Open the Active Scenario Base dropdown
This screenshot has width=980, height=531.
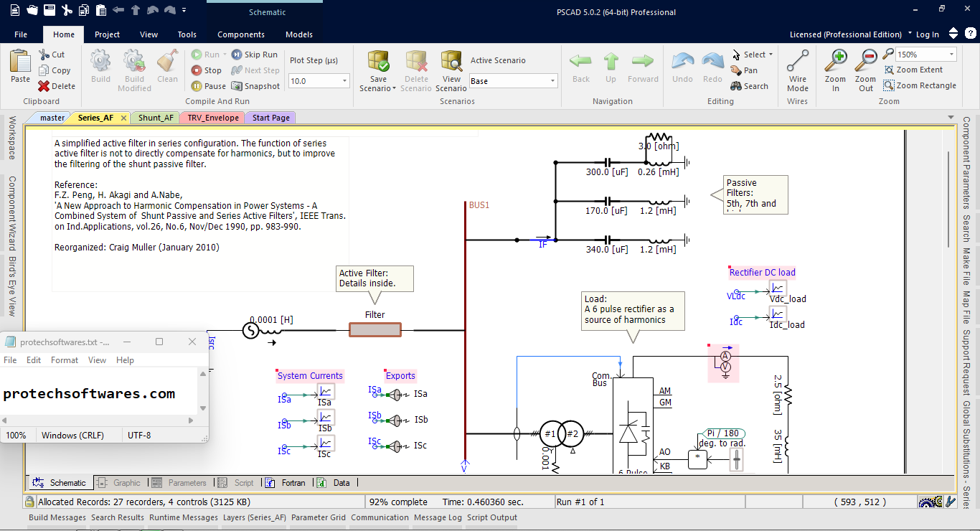pyautogui.click(x=552, y=81)
